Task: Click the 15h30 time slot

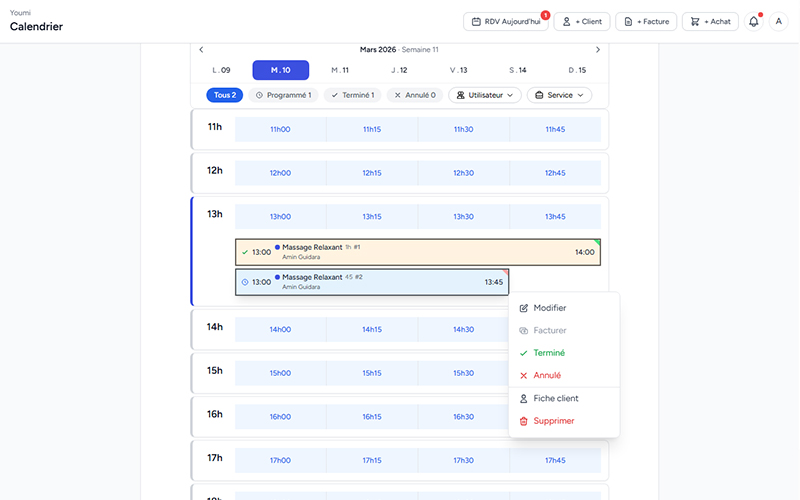Action: click(463, 373)
